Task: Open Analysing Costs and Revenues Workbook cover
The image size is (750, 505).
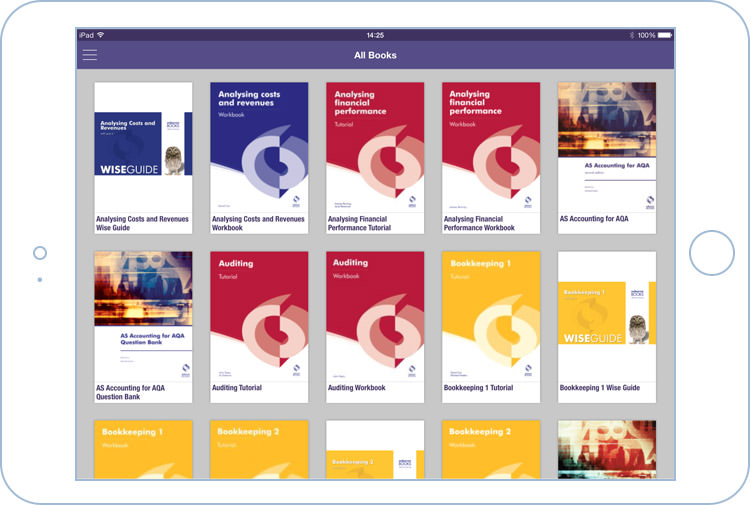Action: pyautogui.click(x=259, y=147)
